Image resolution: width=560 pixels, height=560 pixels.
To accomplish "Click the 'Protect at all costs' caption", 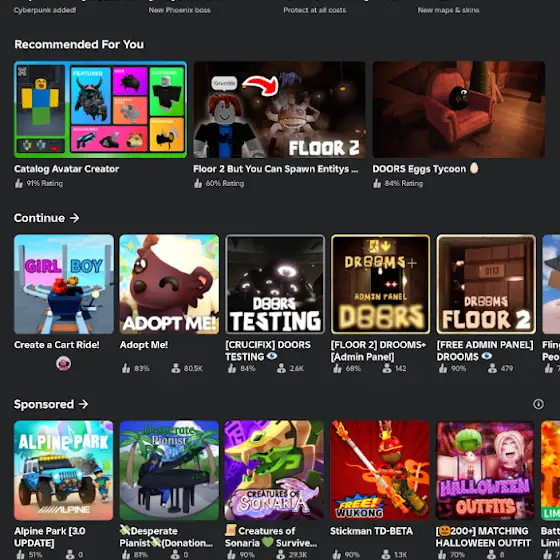I will [315, 10].
